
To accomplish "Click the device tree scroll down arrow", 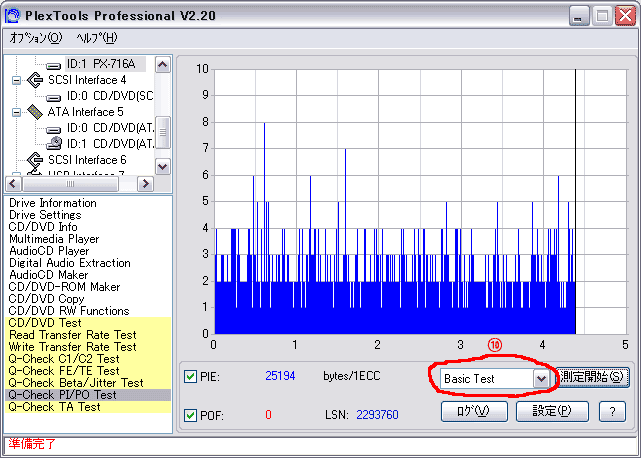I will tap(163, 166).
